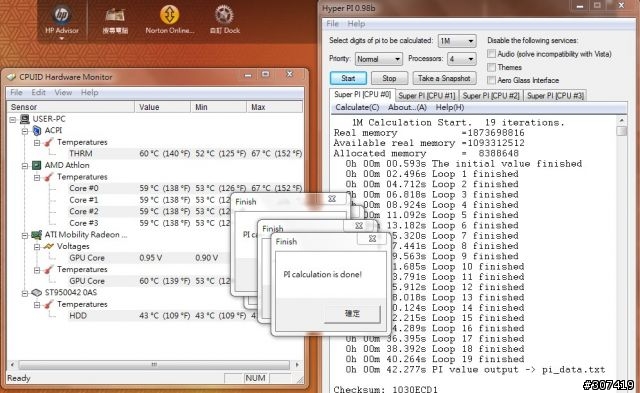Open File menu in Hyper PI
640x393 pixels.
333,24
